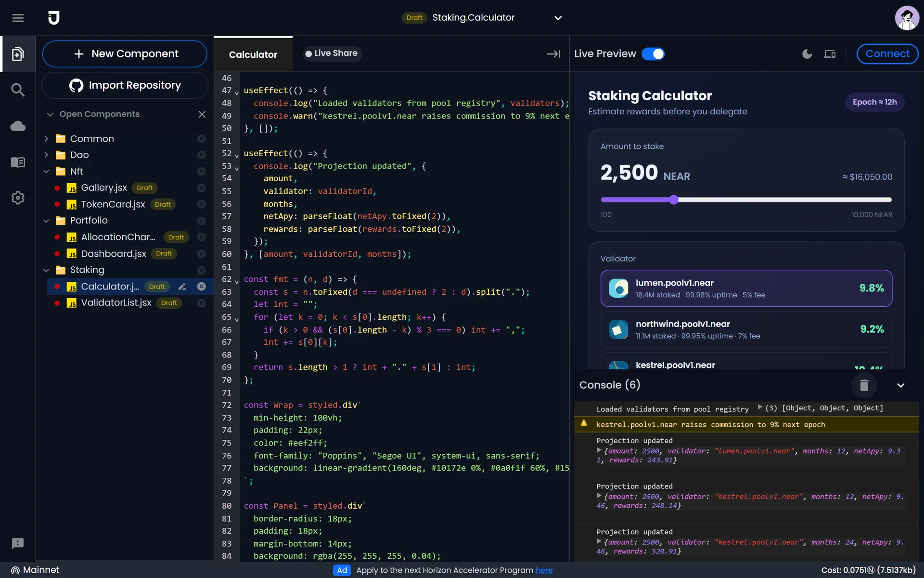Expand lumen projection object in console
This screenshot has width=924, height=578.
tap(599, 450)
